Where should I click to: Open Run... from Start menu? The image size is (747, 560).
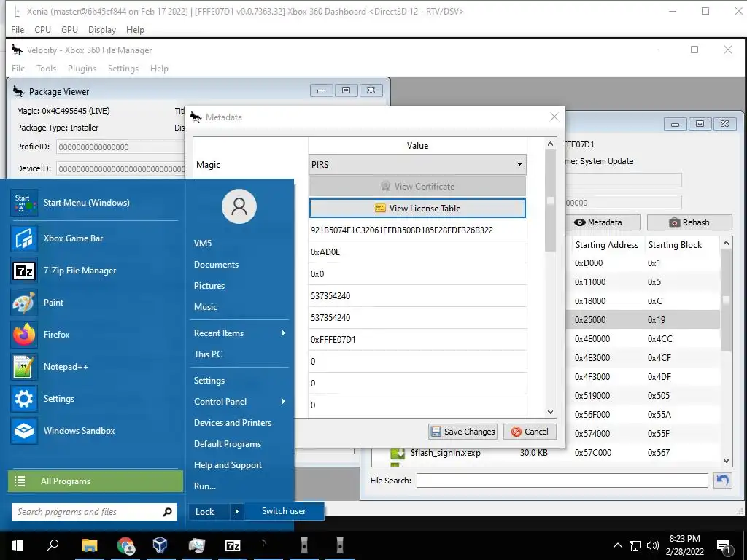(205, 486)
